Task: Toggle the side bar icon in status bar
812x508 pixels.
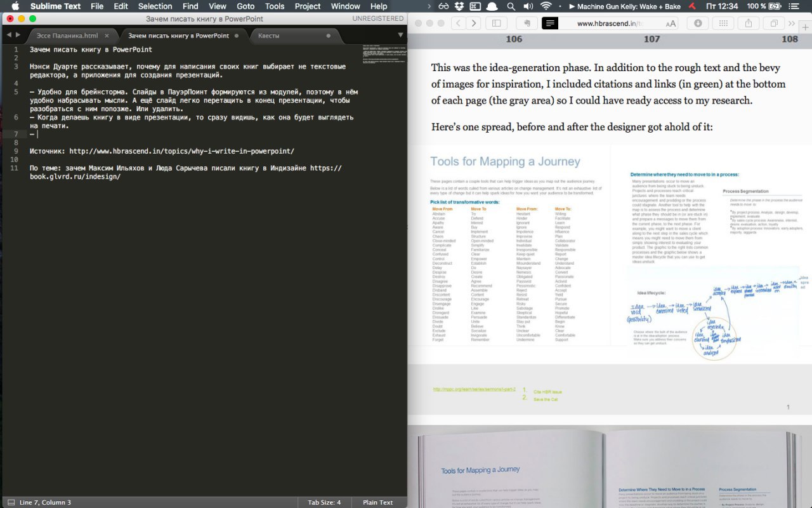Action: coord(10,502)
